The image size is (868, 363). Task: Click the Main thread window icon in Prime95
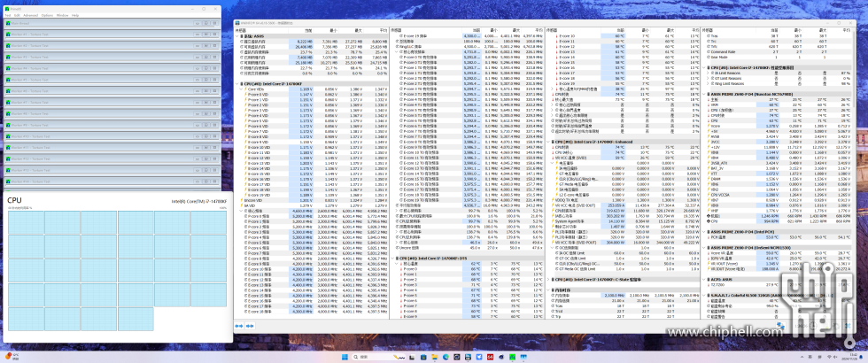[x=8, y=23]
